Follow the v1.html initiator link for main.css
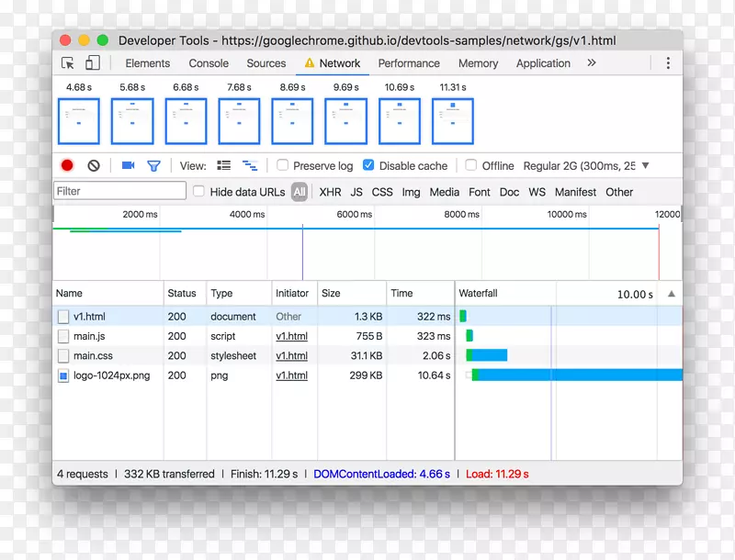Screen dimensions: 735x560 pyautogui.click(x=291, y=356)
